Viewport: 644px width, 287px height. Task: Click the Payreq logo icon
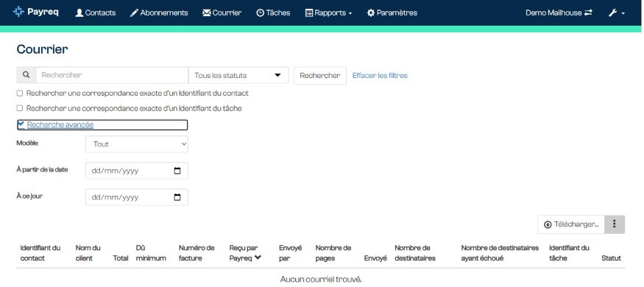pos(18,12)
